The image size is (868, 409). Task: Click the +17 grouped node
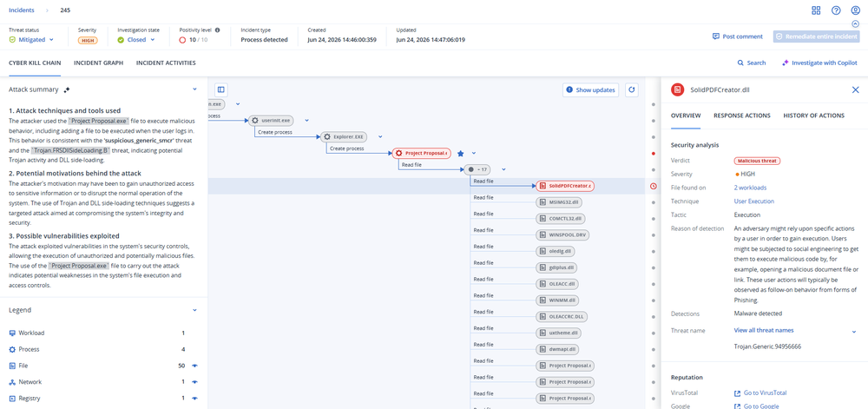tap(477, 169)
